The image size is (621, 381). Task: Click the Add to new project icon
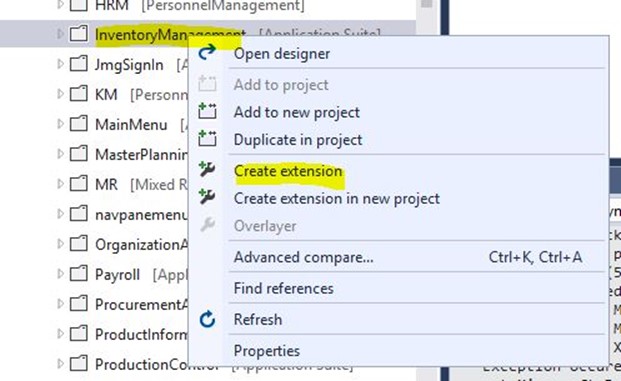click(x=207, y=111)
